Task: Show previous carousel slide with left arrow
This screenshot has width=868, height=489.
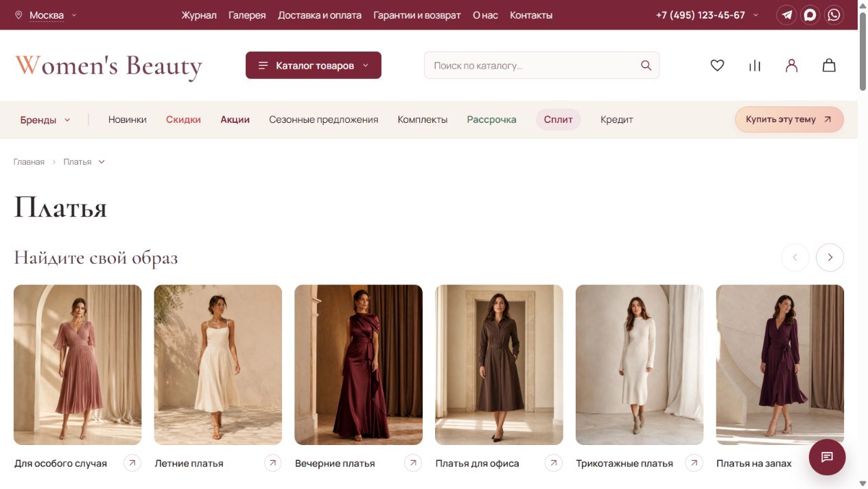Action: [795, 258]
